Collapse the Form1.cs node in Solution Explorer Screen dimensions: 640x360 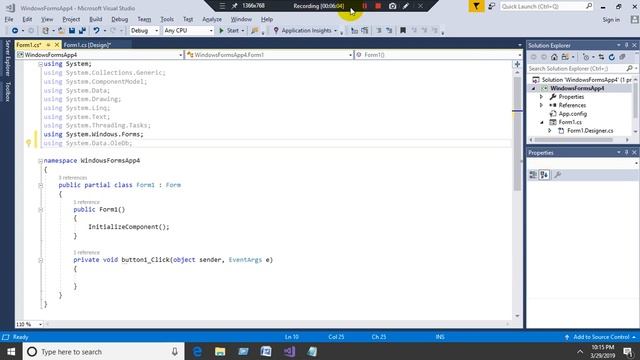pyautogui.click(x=542, y=122)
